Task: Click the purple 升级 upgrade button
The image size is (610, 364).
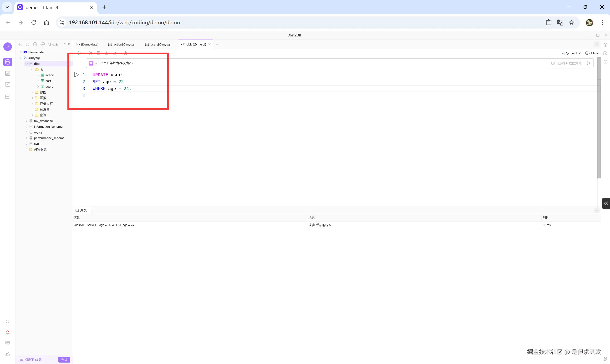Action: 64,359
